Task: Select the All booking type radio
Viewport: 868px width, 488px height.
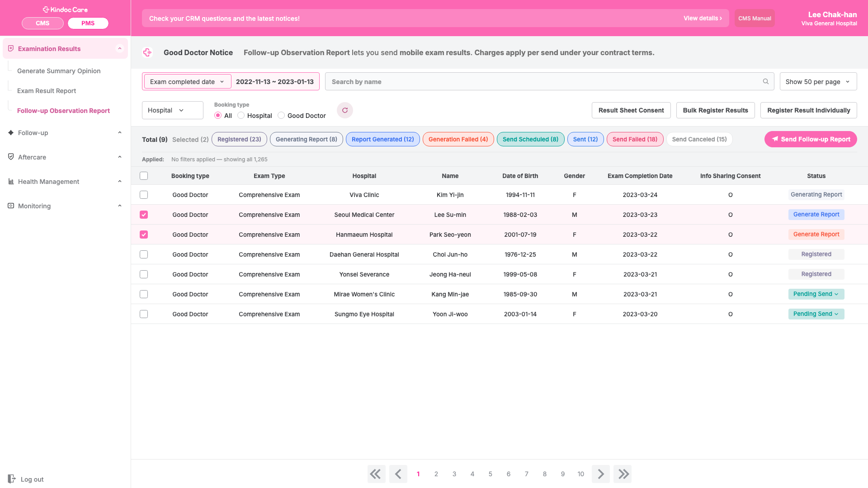Action: pos(218,116)
